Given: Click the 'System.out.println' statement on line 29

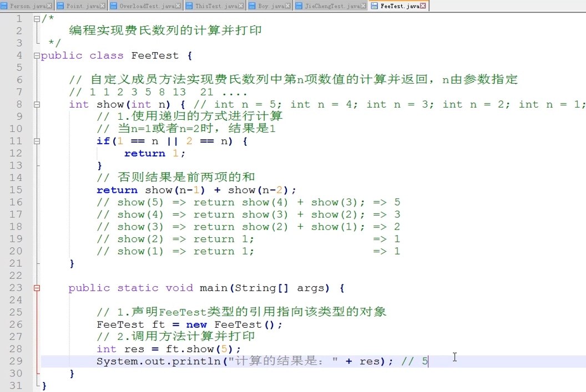Looking at the screenshot, I should 245,361.
